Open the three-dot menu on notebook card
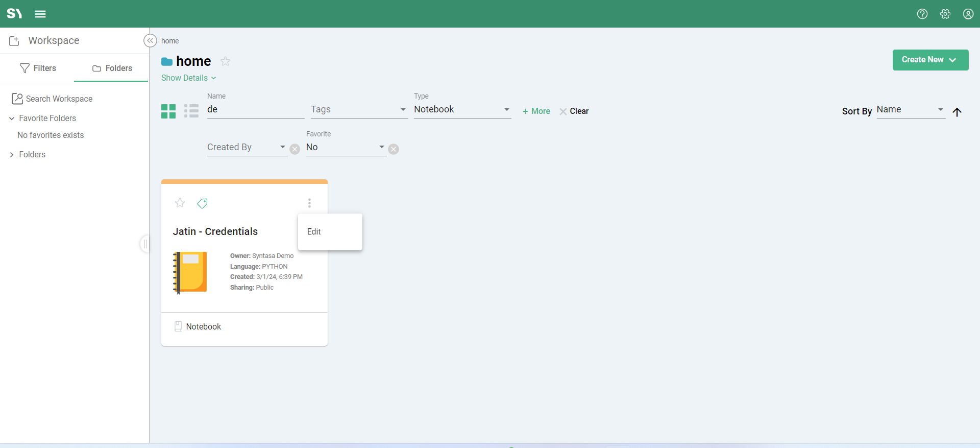This screenshot has height=448, width=980. [309, 203]
